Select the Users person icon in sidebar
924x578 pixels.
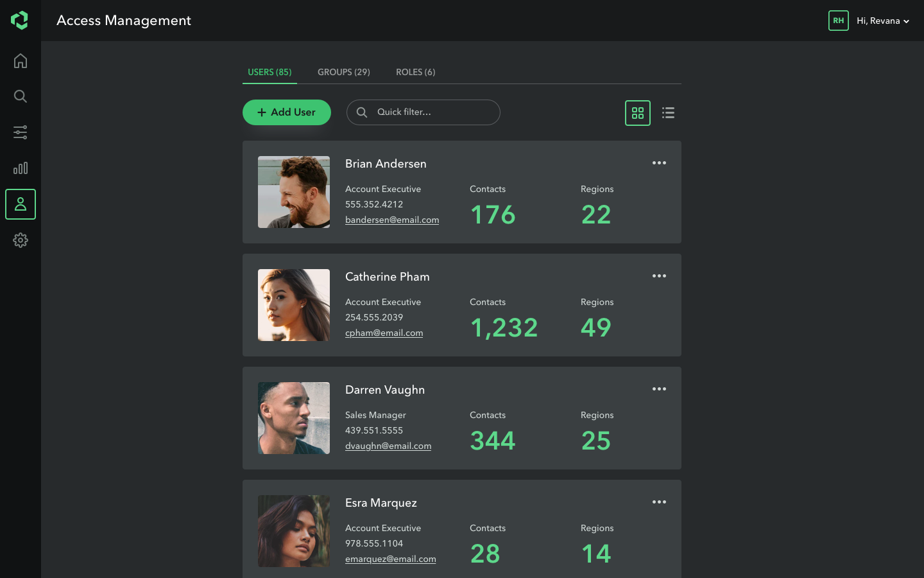[21, 204]
